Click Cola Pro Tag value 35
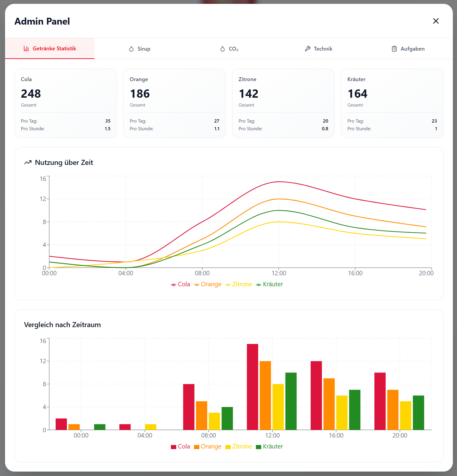457x476 pixels. (x=108, y=121)
